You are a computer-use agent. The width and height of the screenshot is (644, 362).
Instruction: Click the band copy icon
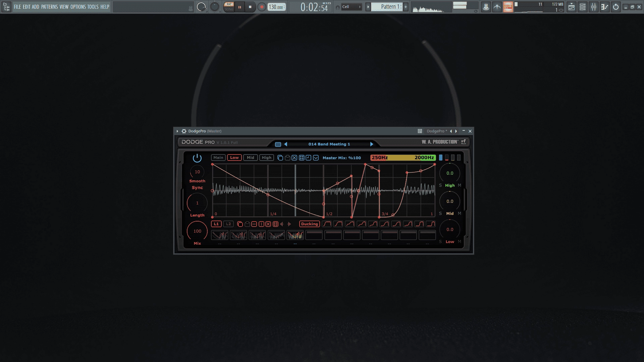(x=280, y=158)
